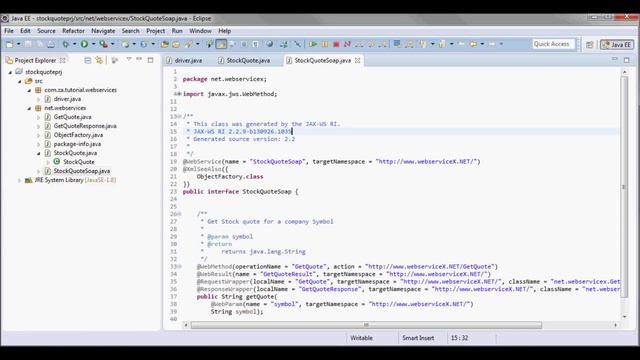Open the Navigate menu
The height and width of the screenshot is (360, 640).
[103, 31]
